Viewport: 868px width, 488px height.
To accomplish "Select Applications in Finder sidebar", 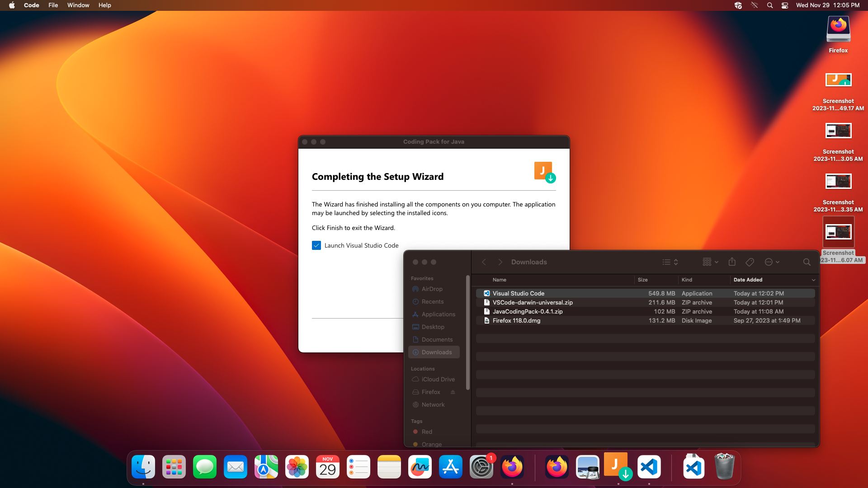I will click(438, 314).
